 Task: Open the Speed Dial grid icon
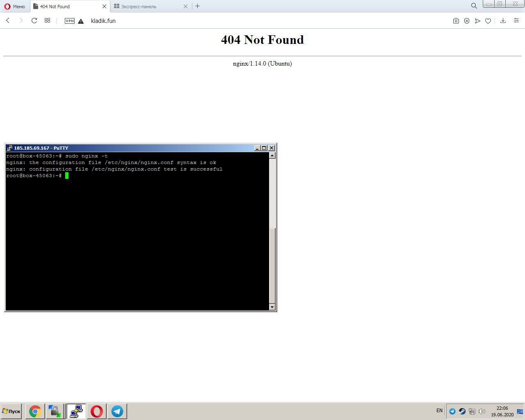coord(48,21)
